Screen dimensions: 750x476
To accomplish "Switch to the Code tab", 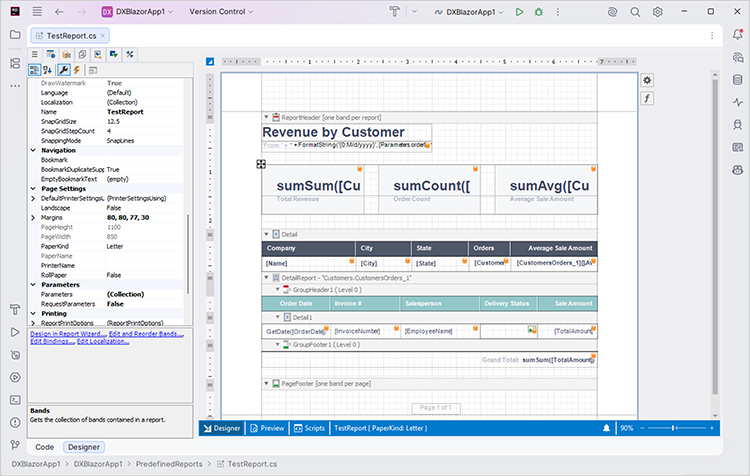I will pos(44,447).
